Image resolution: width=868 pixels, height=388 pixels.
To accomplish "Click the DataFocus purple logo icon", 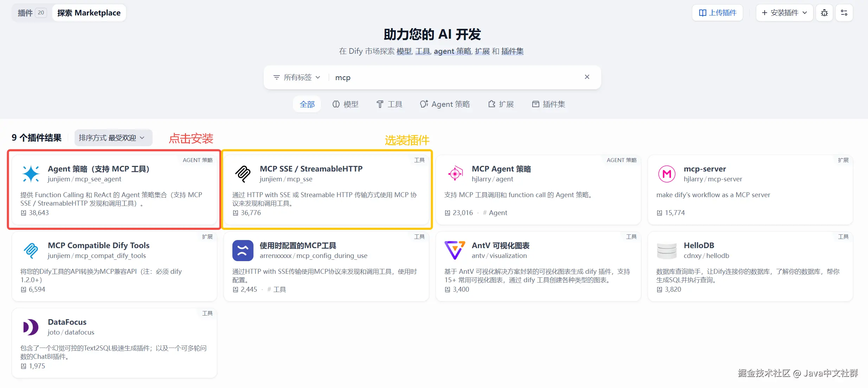I will pos(31,327).
